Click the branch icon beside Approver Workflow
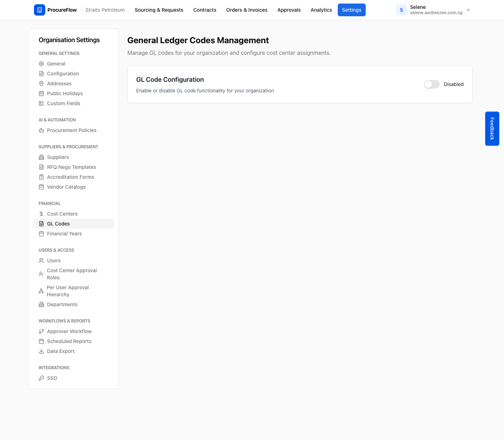This screenshot has height=440, width=504. [41, 331]
